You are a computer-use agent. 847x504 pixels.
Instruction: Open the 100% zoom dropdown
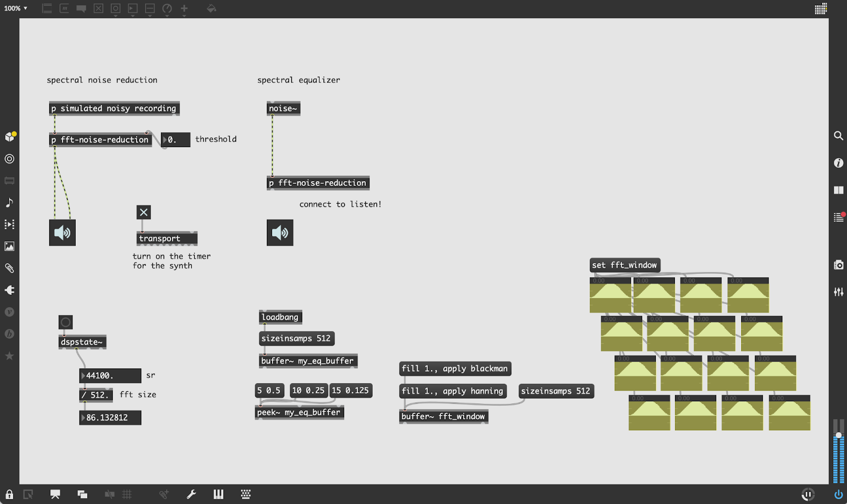[x=16, y=8]
